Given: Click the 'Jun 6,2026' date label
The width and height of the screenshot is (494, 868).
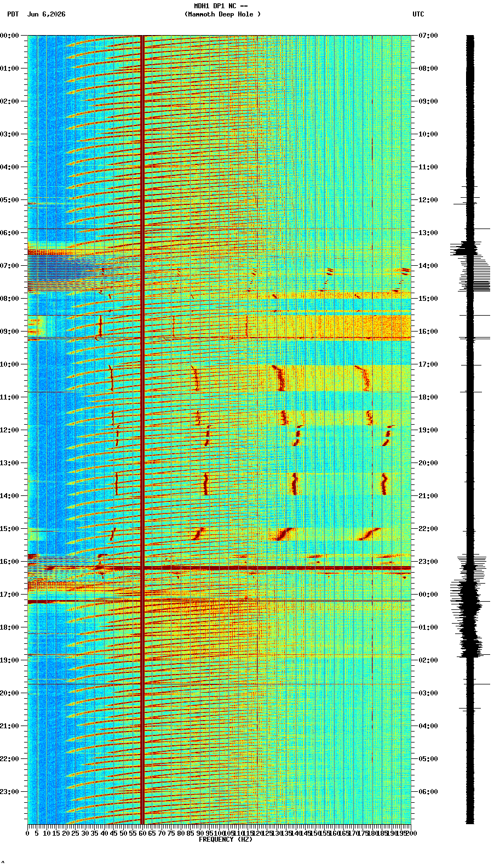Looking at the screenshot, I should pos(46,14).
